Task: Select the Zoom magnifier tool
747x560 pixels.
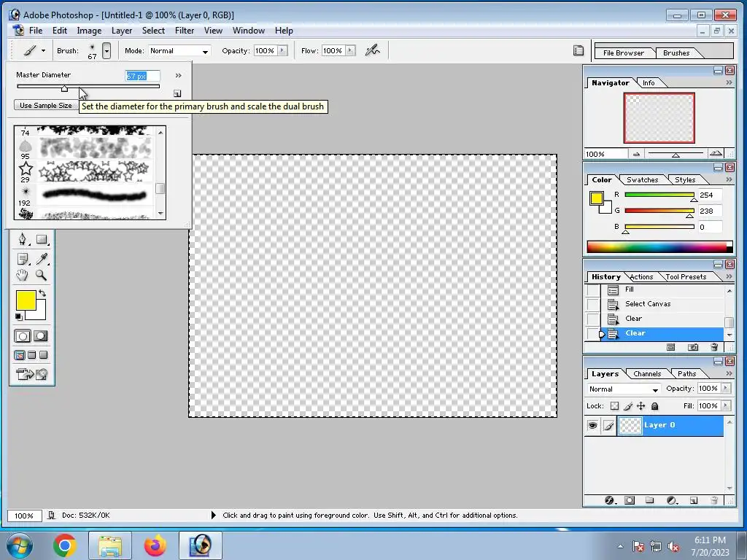Action: coord(42,275)
